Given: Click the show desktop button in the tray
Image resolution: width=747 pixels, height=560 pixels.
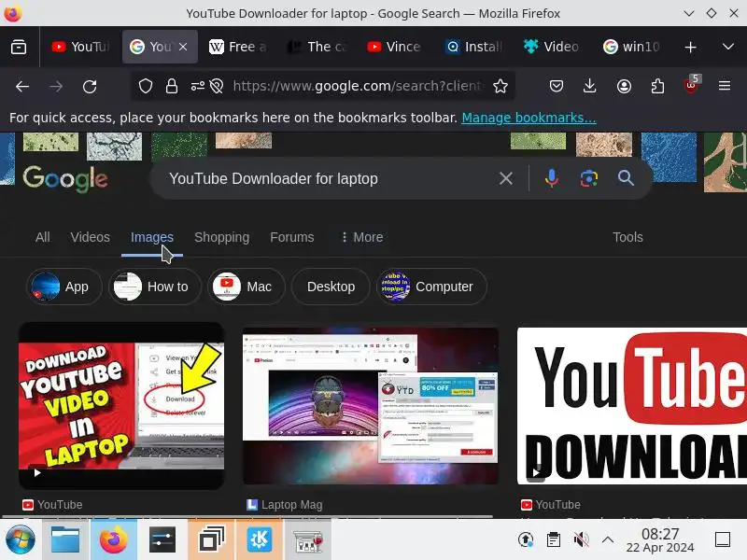Looking at the screenshot, I should pyautogui.click(x=722, y=540).
